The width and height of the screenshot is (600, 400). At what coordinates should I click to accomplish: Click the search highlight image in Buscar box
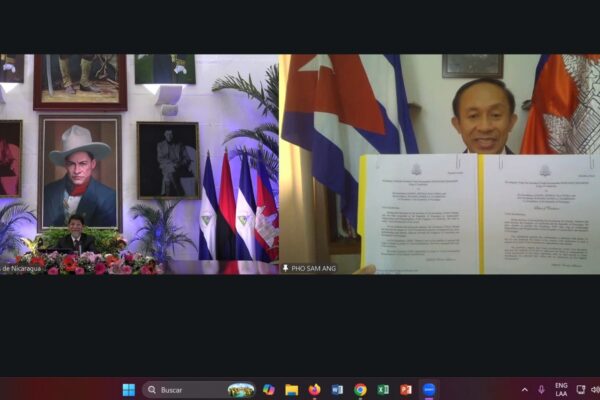click(x=241, y=390)
